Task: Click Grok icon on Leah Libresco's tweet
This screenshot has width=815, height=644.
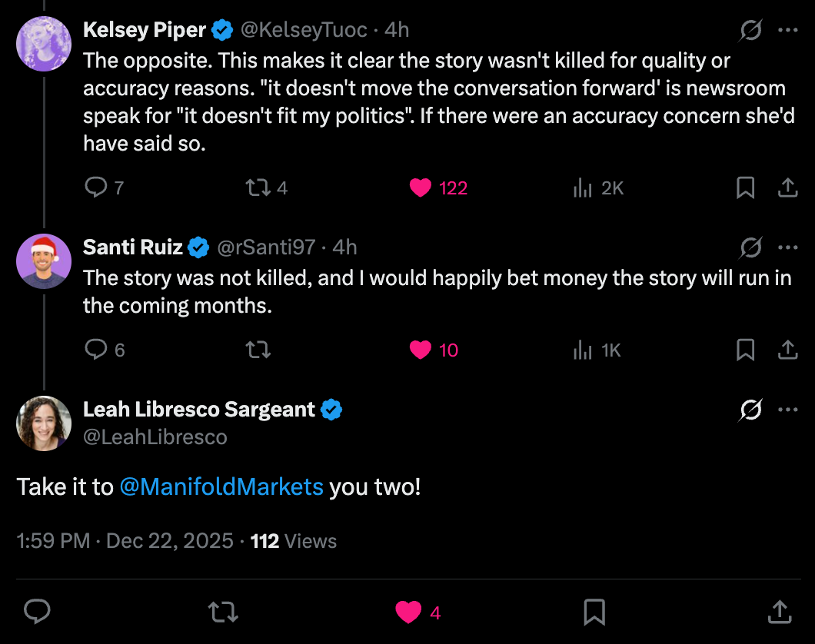Action: pyautogui.click(x=750, y=410)
